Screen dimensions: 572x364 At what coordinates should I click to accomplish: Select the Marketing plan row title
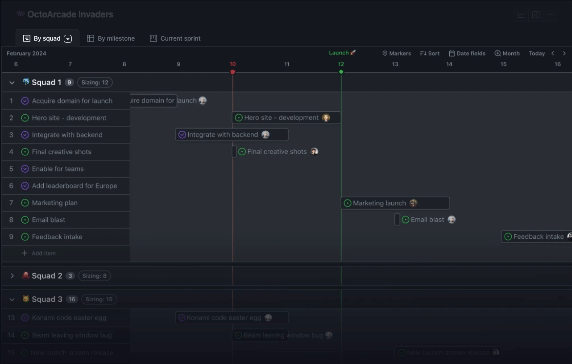pyautogui.click(x=54, y=203)
